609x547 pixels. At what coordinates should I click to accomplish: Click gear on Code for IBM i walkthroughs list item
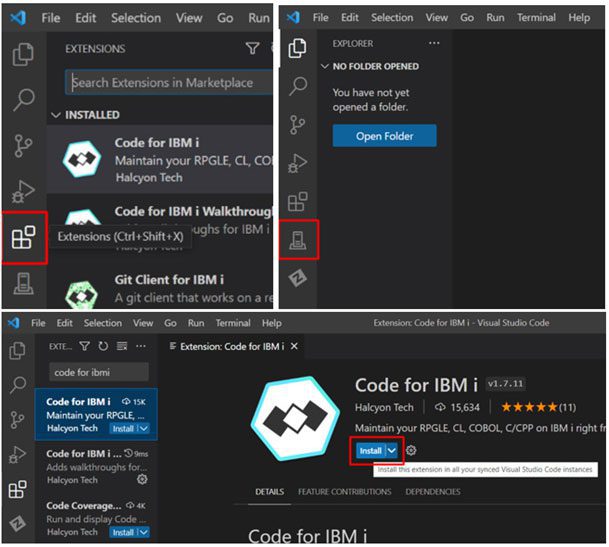pos(142,479)
